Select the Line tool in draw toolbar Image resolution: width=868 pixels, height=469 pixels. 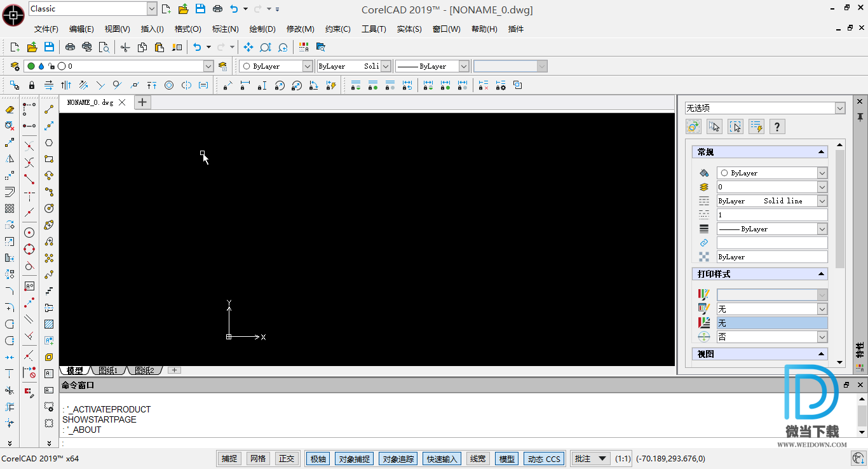click(49, 109)
